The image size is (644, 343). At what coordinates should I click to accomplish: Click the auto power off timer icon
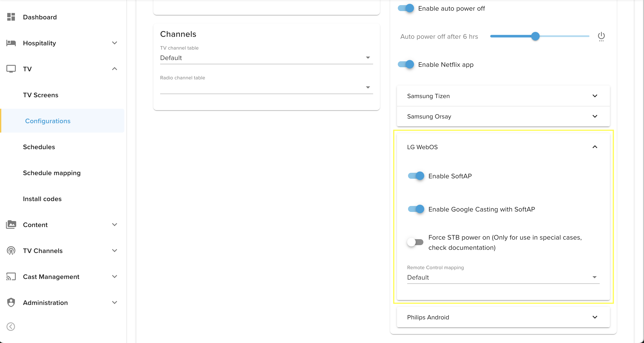(601, 36)
